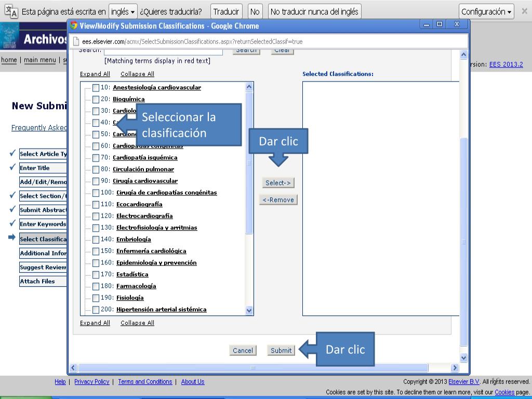Enable the 90: Cirugía cardiovascular checkbox

click(96, 181)
